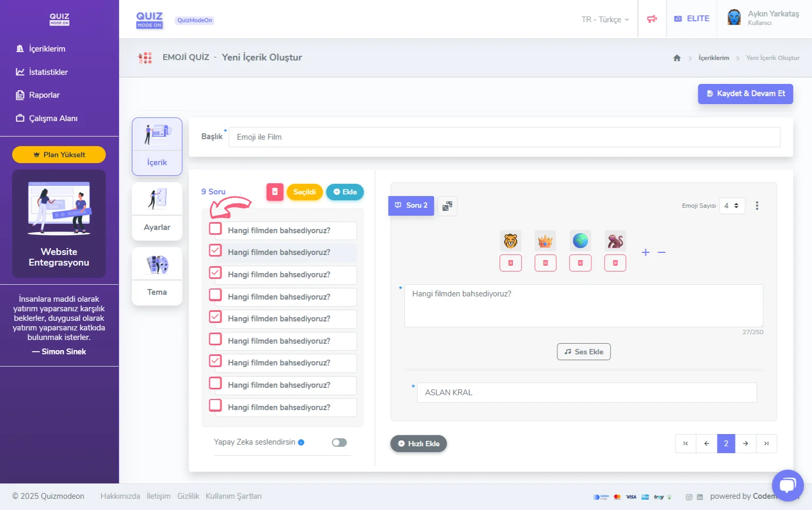Open the three-dot menu next to Emoji Sayısı

tap(757, 206)
